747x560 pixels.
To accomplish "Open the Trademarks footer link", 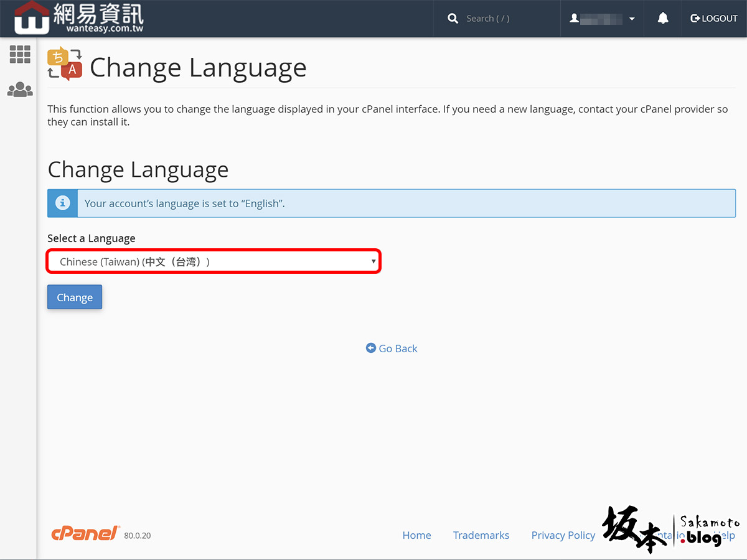I will pyautogui.click(x=481, y=535).
